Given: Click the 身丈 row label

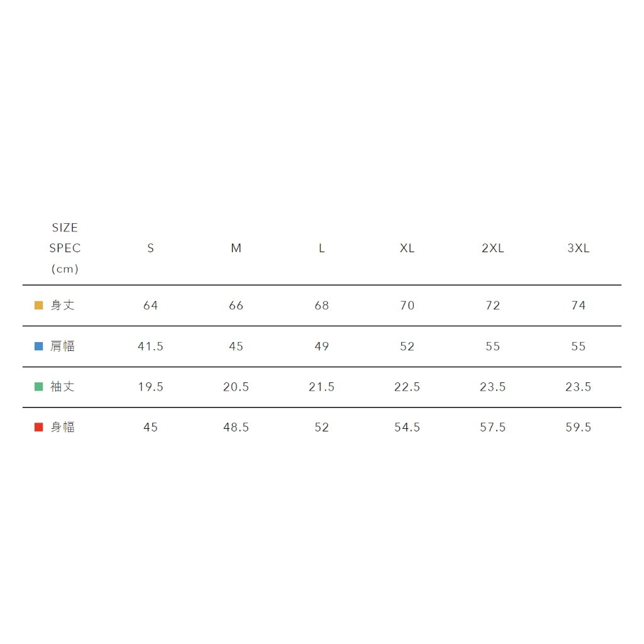Looking at the screenshot, I should click(62, 306).
